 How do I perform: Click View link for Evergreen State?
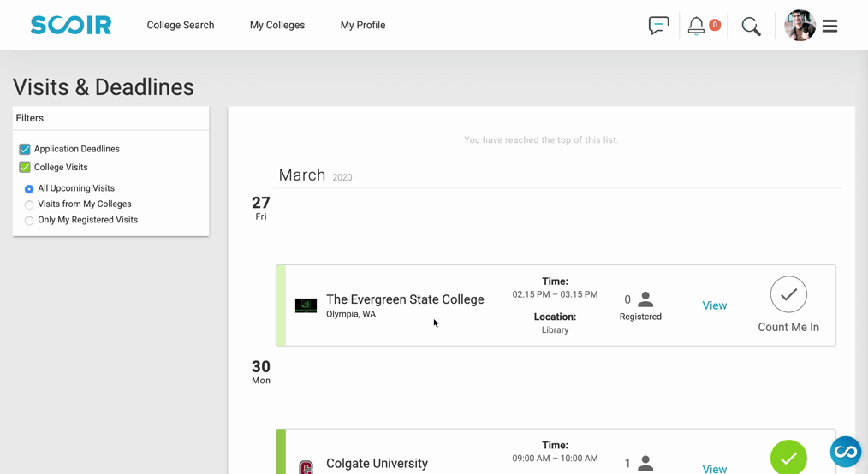coord(714,305)
